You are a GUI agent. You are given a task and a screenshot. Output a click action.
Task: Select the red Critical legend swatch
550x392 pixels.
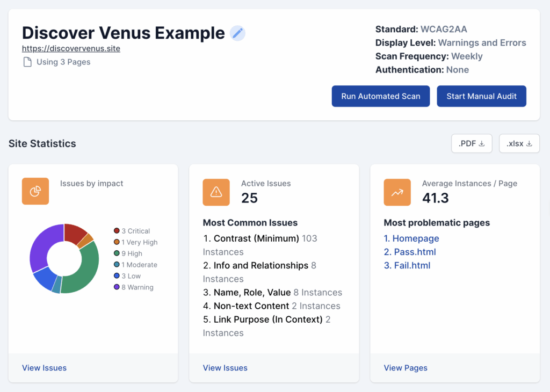tap(117, 231)
